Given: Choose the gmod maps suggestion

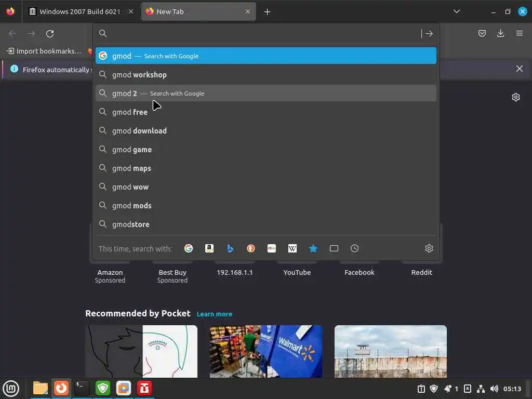Looking at the screenshot, I should coord(265,168).
